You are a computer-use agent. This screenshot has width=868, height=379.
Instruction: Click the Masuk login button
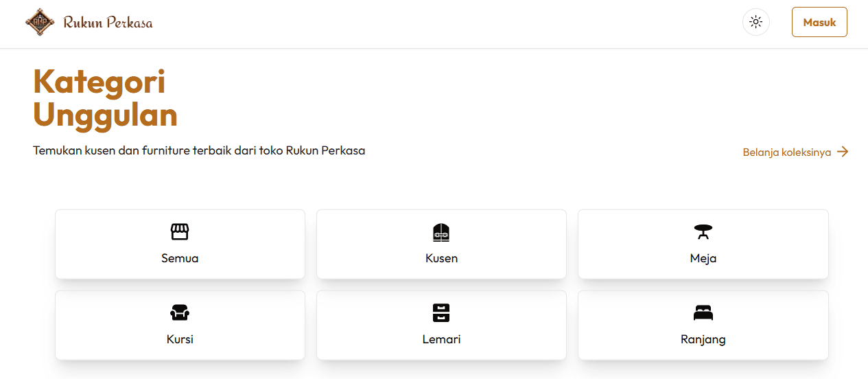[x=819, y=22]
